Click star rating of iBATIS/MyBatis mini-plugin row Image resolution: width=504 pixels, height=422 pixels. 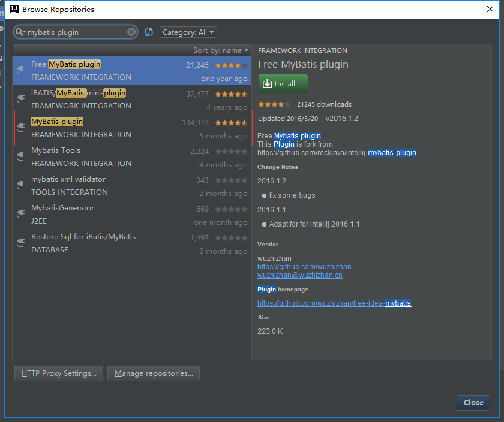[232, 94]
